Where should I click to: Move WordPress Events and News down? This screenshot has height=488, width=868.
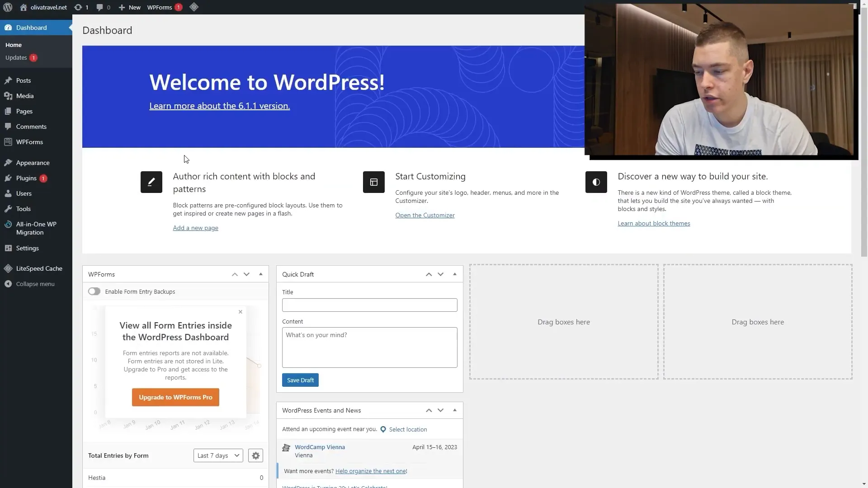pyautogui.click(x=440, y=410)
